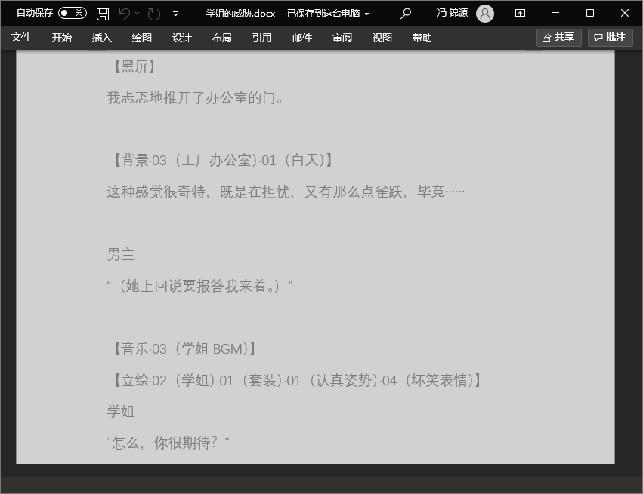643x494 pixels.
Task: Switch to the 绘图 (Draw) tab
Action: pos(141,38)
